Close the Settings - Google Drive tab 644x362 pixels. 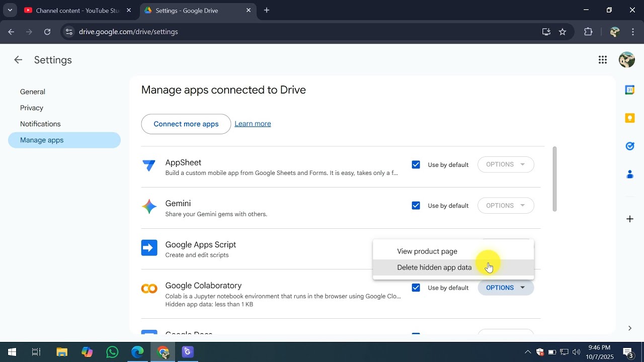point(249,10)
